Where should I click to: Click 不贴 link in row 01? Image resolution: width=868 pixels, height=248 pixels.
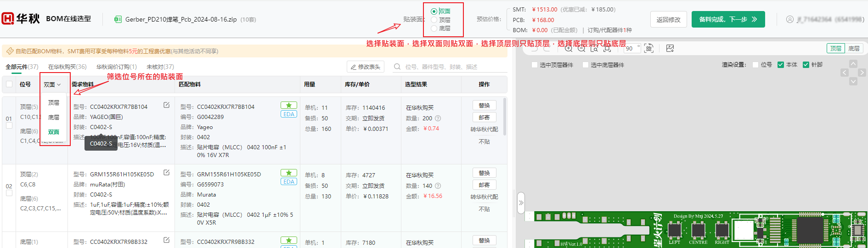(485, 142)
